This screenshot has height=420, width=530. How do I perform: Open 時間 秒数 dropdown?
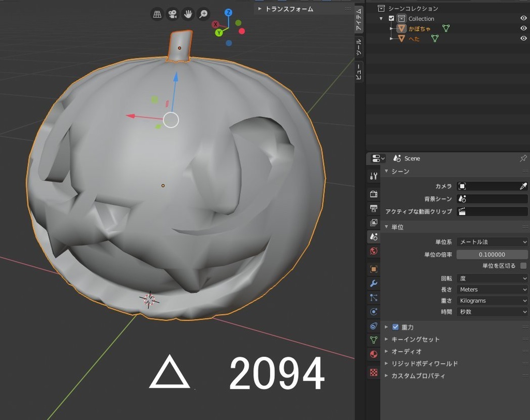tap(492, 312)
